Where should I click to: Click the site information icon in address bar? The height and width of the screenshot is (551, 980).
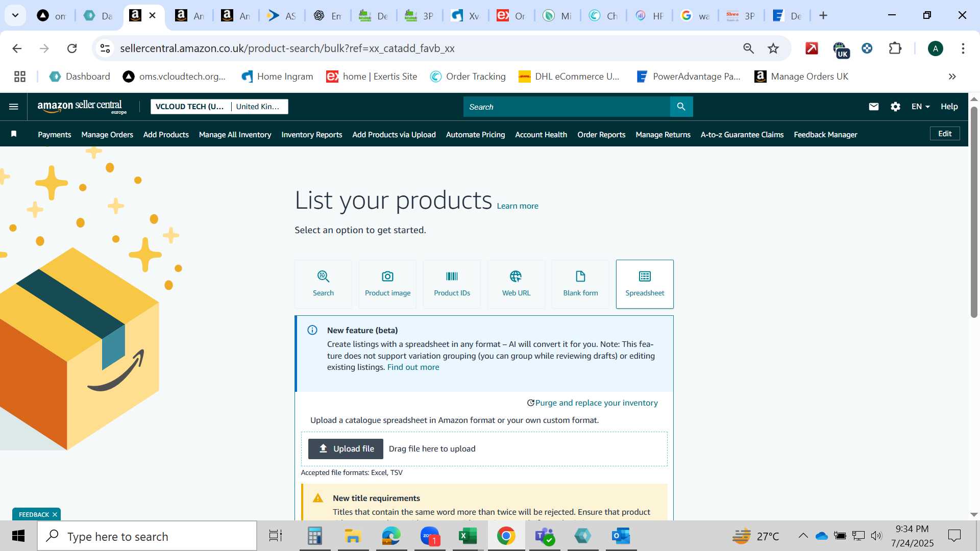[x=105, y=48]
